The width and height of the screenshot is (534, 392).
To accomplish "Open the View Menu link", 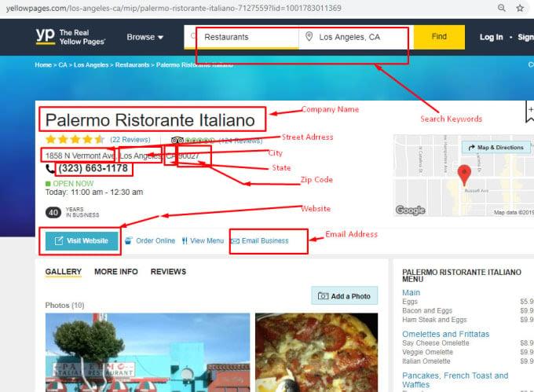I will click(203, 241).
